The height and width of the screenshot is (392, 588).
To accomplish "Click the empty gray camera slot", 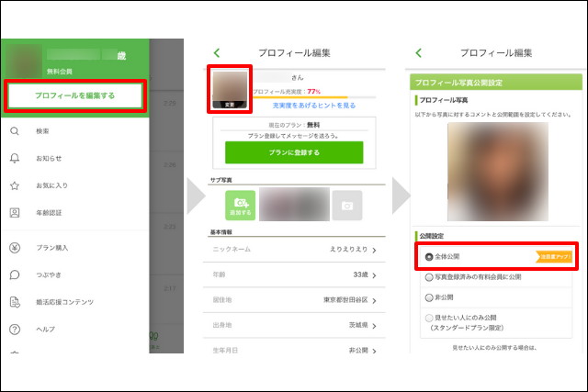I will click(347, 206).
